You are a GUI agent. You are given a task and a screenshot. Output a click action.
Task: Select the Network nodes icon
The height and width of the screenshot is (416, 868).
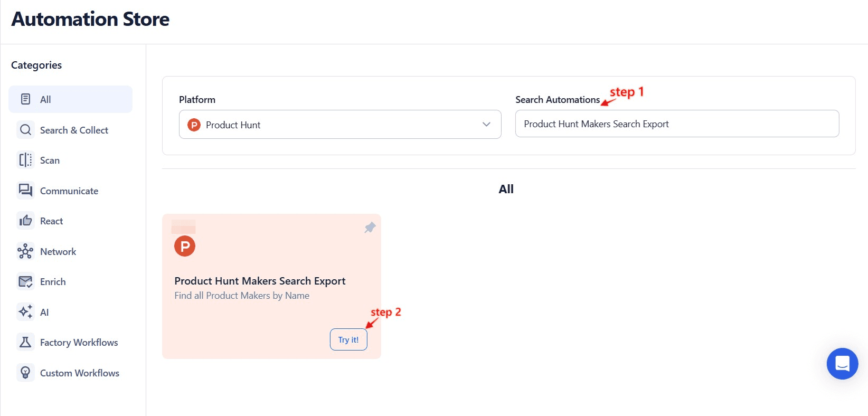point(25,251)
